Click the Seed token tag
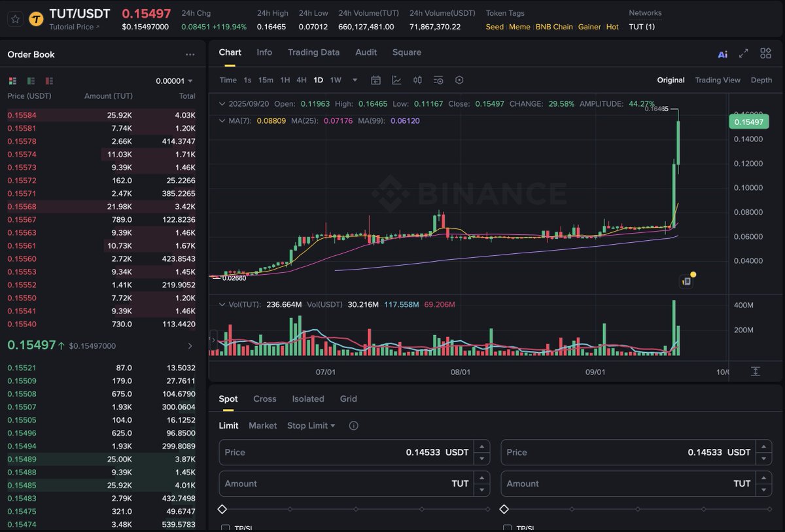 [495, 27]
